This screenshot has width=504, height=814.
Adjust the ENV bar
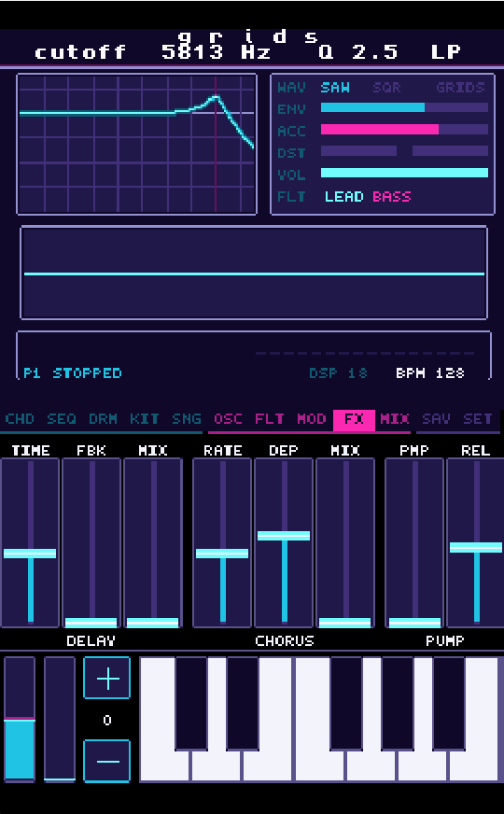(x=404, y=107)
